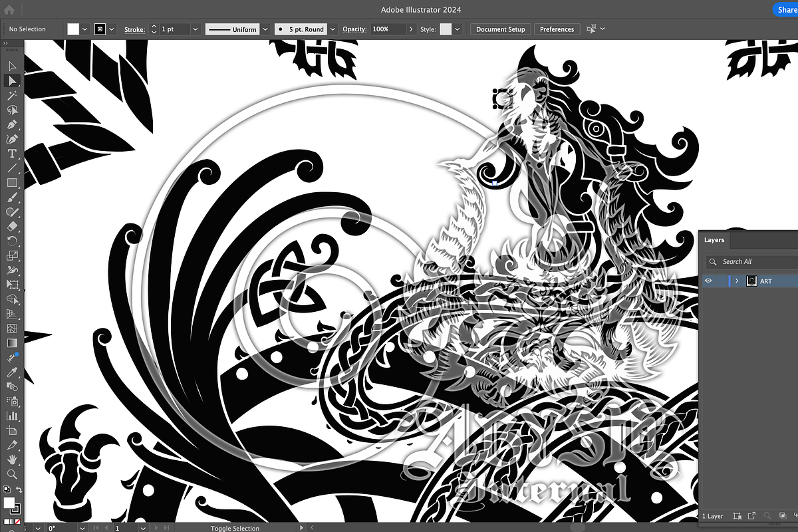Select the Magic Wand tool

pos(12,96)
